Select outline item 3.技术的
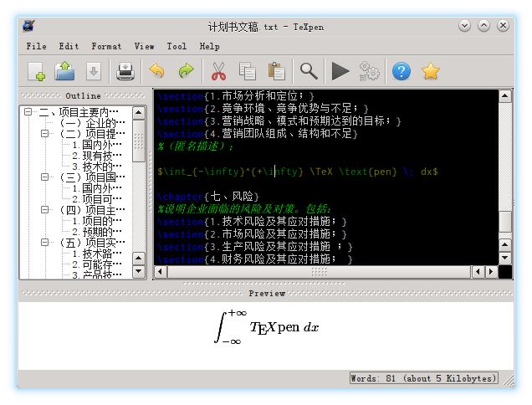This screenshot has width=532, height=405. click(97, 167)
